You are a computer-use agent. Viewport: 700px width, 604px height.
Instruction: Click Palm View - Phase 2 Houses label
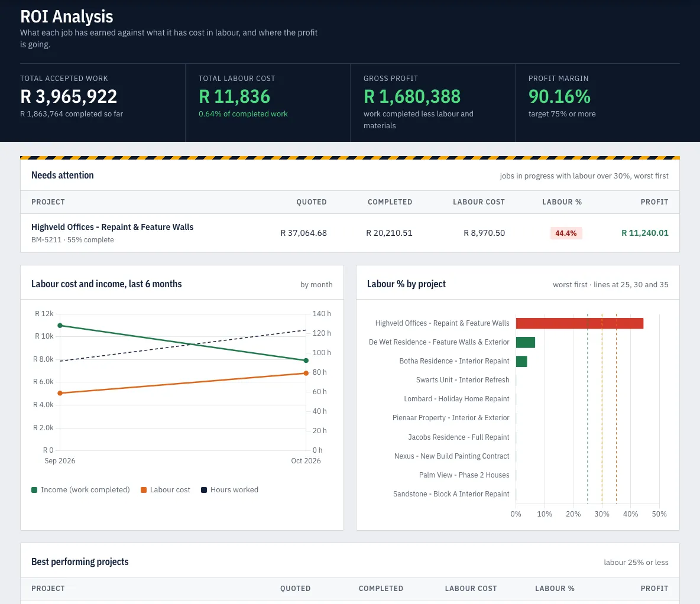point(464,475)
